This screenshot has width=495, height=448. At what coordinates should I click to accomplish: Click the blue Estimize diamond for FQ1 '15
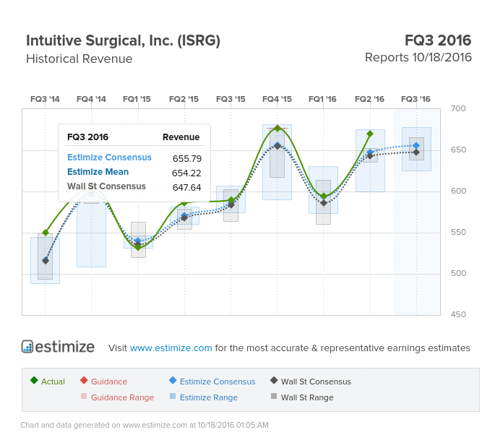tap(138, 241)
